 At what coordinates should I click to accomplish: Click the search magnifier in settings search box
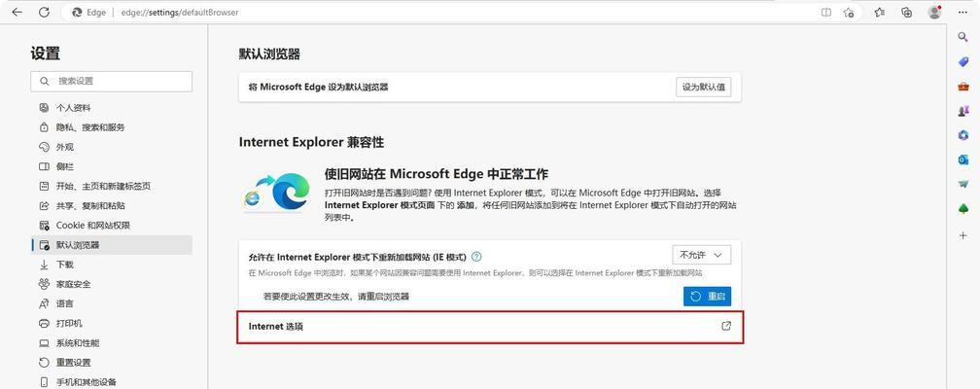coord(45,82)
